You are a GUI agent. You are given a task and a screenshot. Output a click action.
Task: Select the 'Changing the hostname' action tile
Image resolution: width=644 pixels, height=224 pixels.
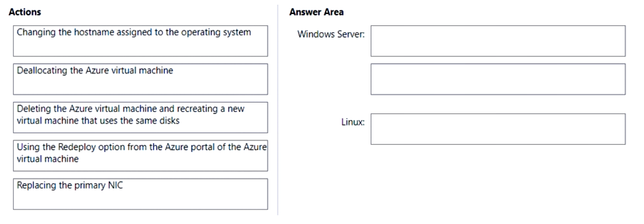(140, 41)
